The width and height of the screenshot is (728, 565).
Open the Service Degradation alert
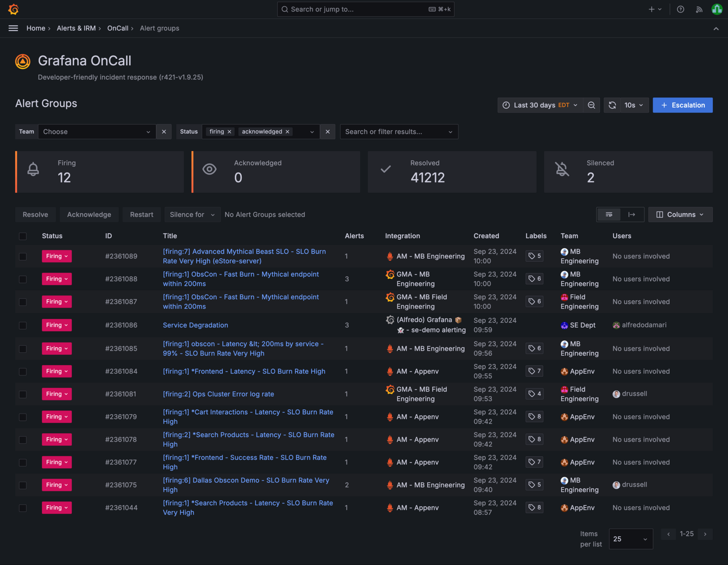195,325
